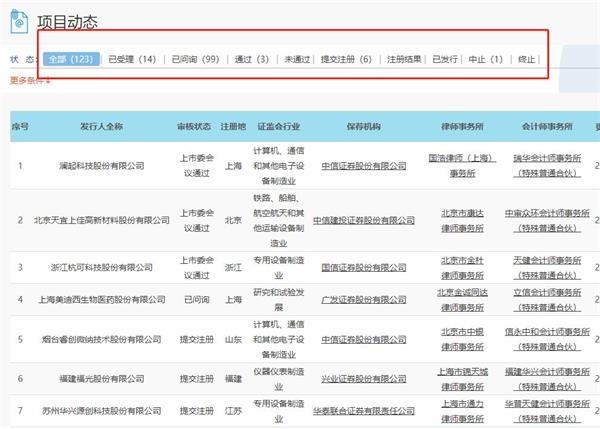
Task: Open accounting firm link 立信会计师事务所
Action: pyautogui.click(x=547, y=300)
